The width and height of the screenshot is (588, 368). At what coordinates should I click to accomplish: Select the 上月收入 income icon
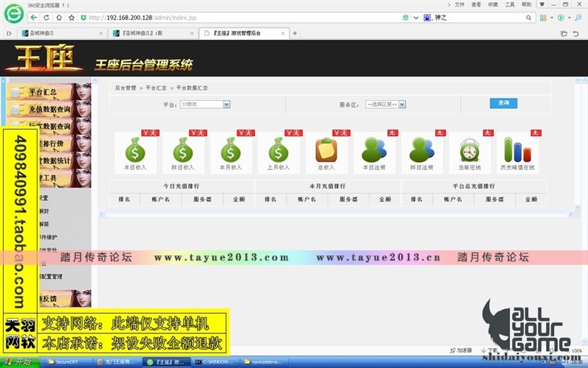point(279,151)
